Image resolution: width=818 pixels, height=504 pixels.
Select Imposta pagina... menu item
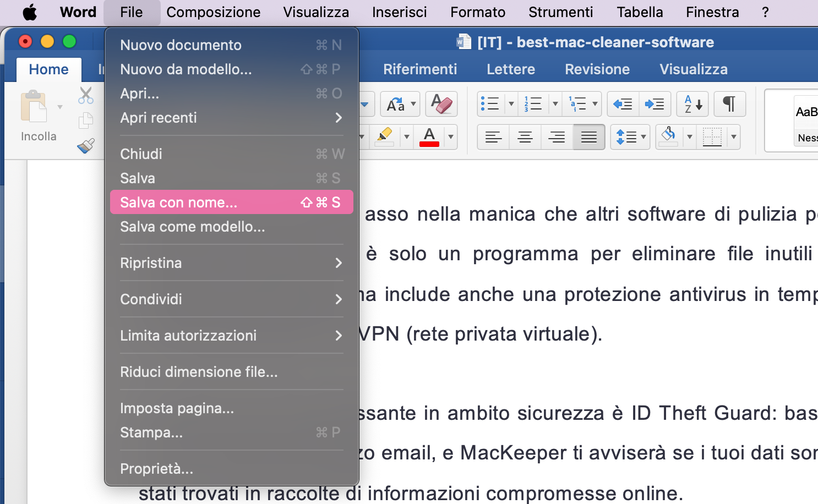point(231,408)
